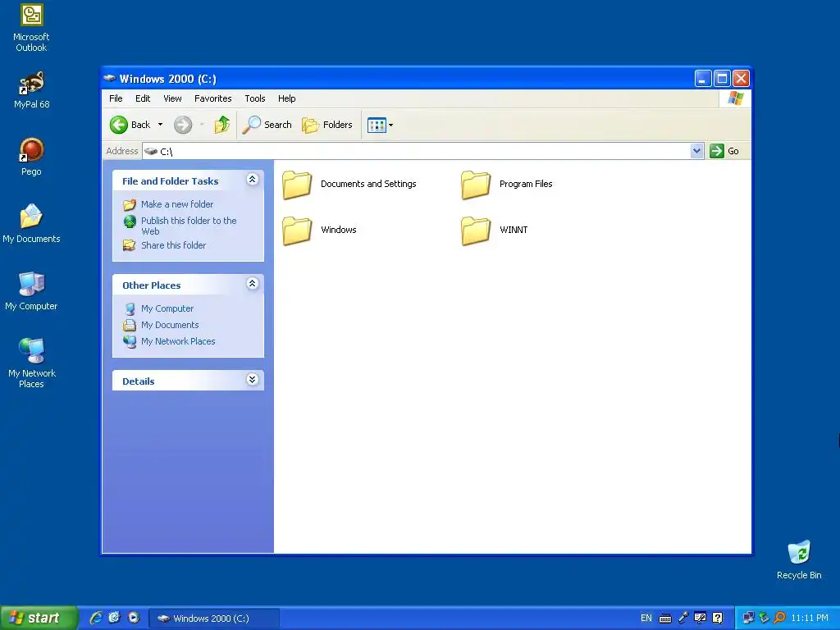Open the Help menu
840x630 pixels.
286,98
